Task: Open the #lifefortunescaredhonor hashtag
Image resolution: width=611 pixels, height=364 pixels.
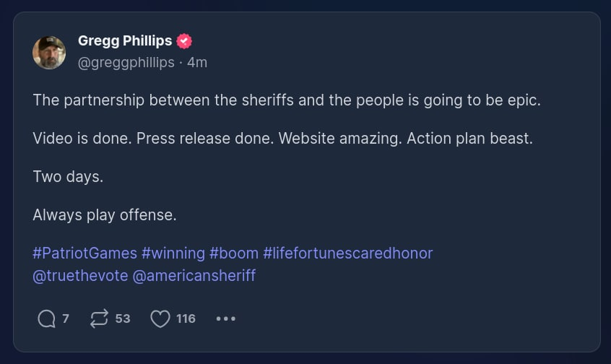Action: point(347,253)
